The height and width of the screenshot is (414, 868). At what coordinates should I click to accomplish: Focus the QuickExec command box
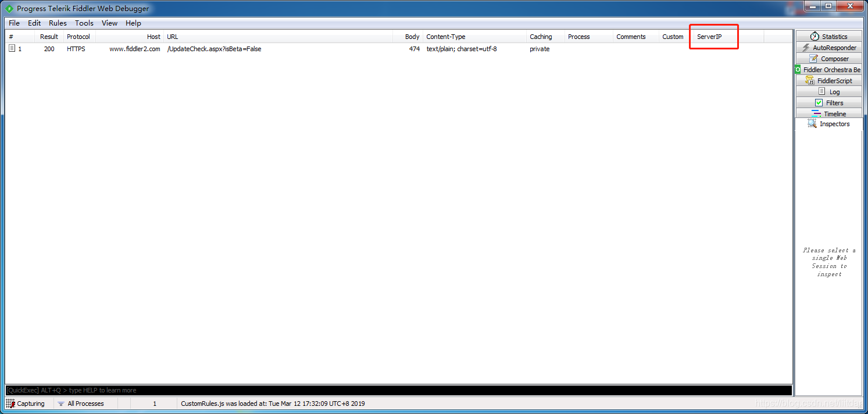coord(398,390)
